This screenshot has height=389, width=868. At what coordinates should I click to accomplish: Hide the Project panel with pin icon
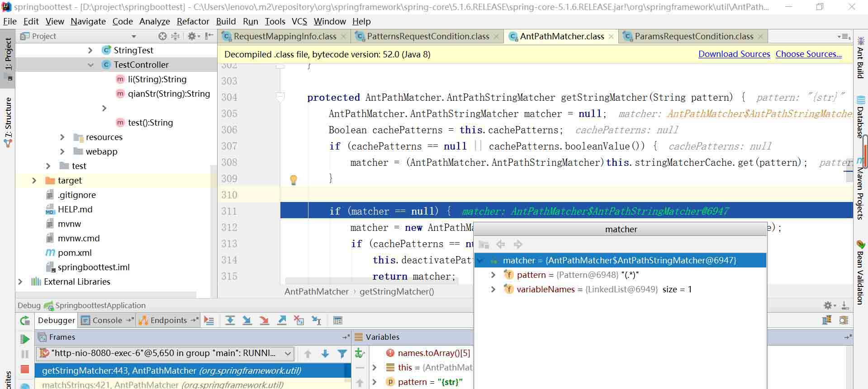pos(209,36)
